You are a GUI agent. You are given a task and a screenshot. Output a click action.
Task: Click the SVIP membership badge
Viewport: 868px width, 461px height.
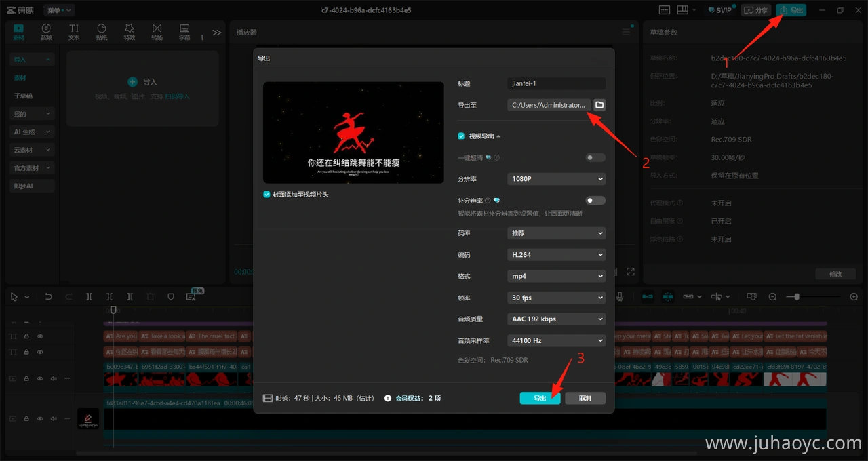pos(719,10)
